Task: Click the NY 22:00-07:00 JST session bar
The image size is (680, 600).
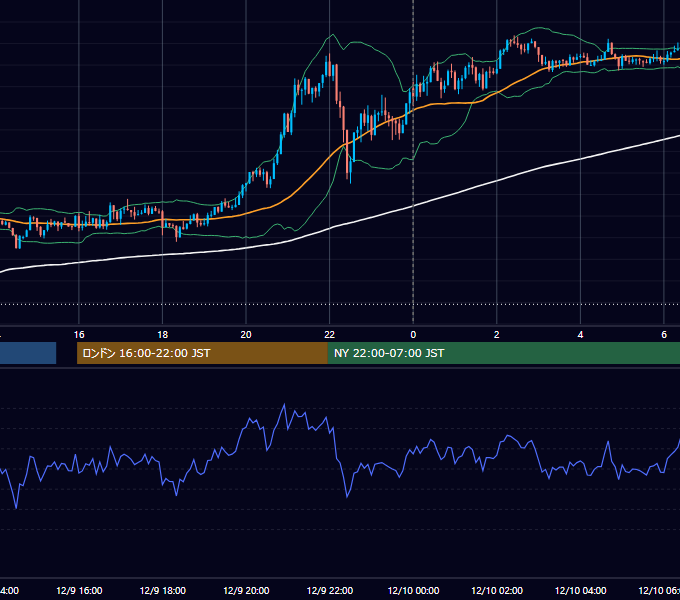Action: [503, 353]
